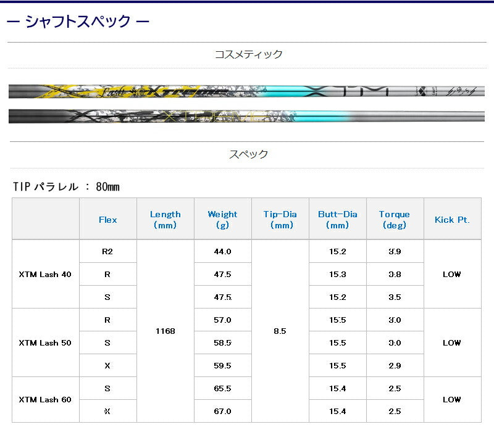Screen dimensions: 494x448
Task: Click the X flex cell of XTM Lash 60
Action: tap(107, 411)
